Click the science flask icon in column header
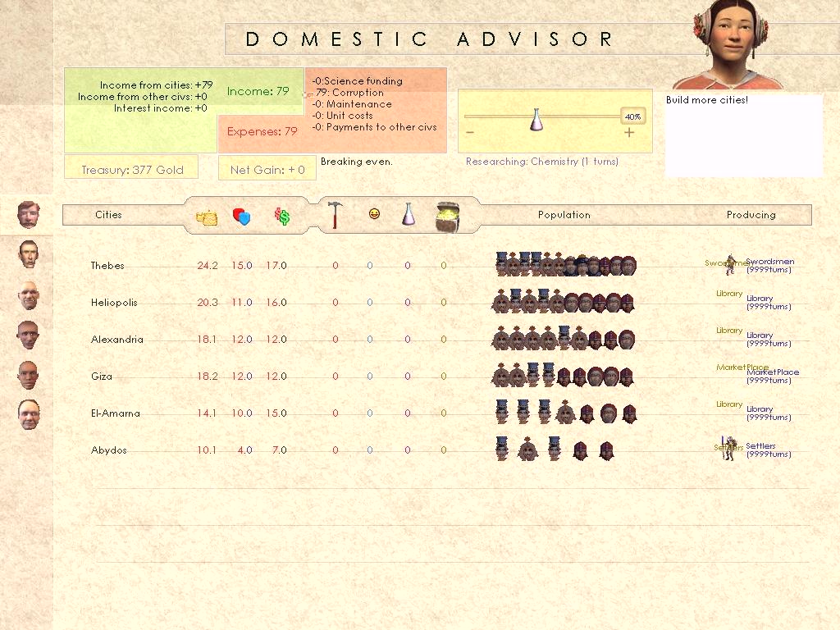The image size is (840, 630). [x=408, y=215]
